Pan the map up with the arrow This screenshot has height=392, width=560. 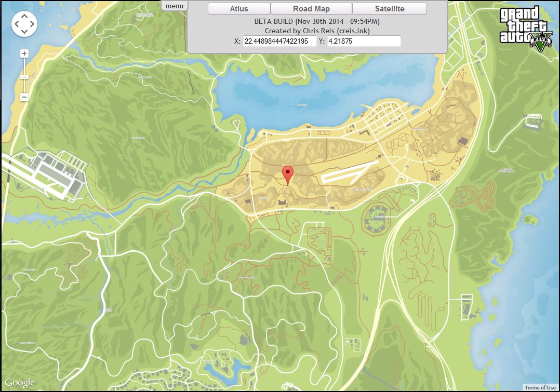pos(24,16)
